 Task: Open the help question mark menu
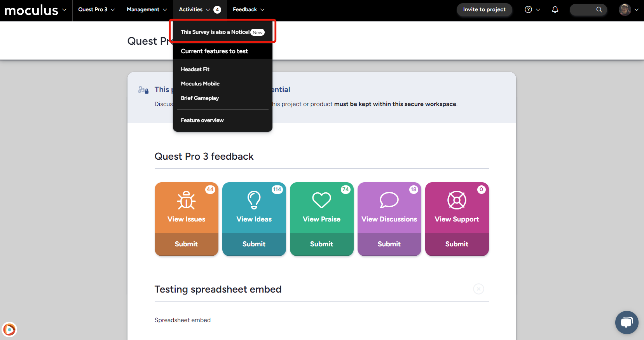532,10
